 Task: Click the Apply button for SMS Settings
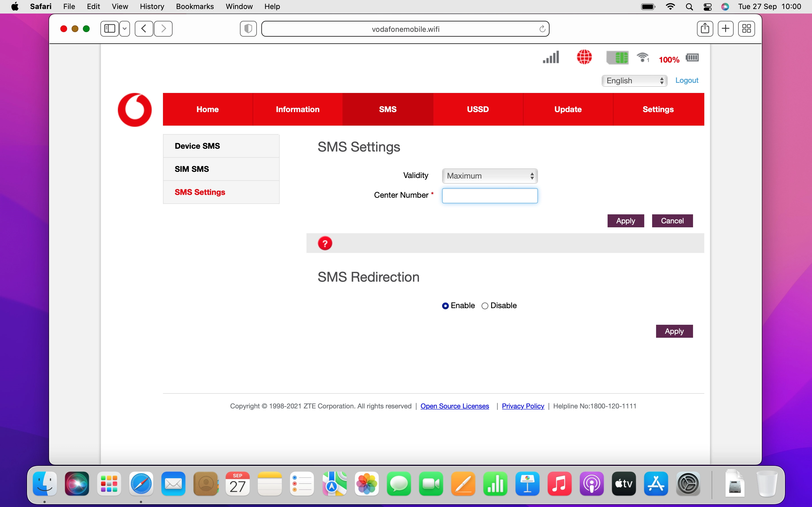(x=625, y=221)
